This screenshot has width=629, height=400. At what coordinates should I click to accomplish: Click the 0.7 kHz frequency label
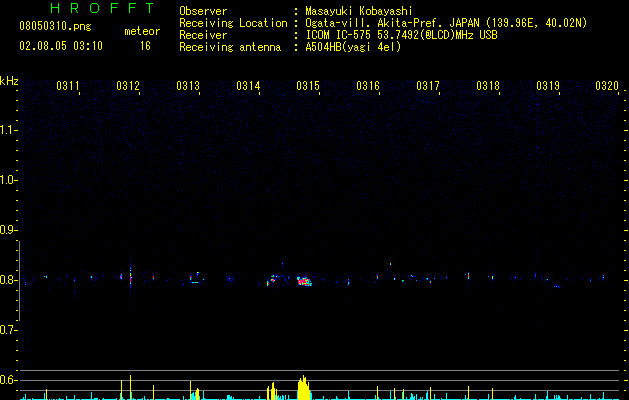8,330
